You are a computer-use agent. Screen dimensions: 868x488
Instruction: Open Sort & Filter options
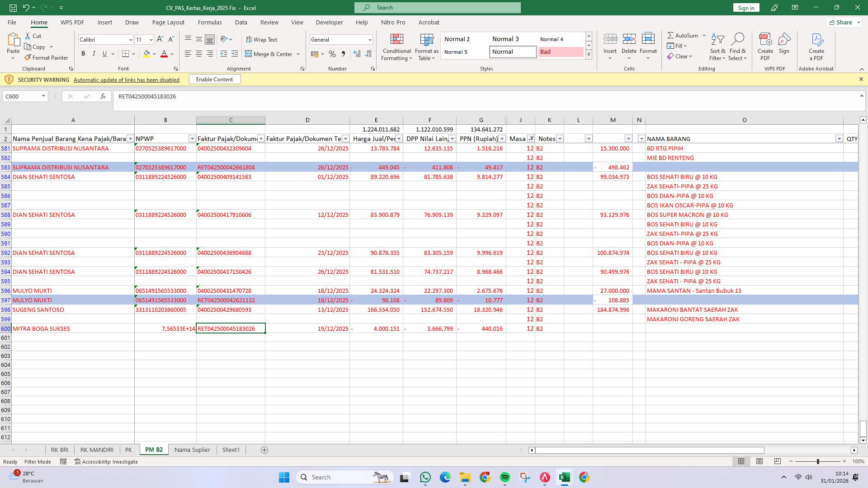(717, 47)
